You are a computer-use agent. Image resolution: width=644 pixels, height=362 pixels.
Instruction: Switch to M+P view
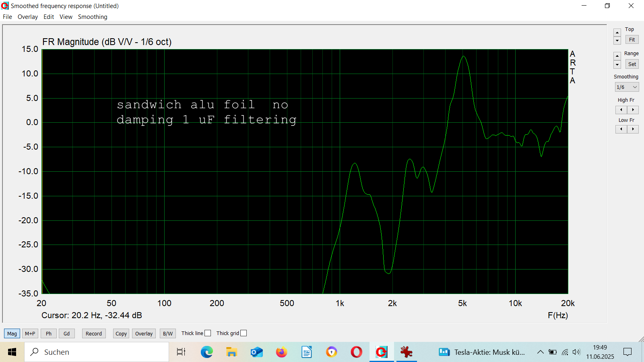[30, 333]
